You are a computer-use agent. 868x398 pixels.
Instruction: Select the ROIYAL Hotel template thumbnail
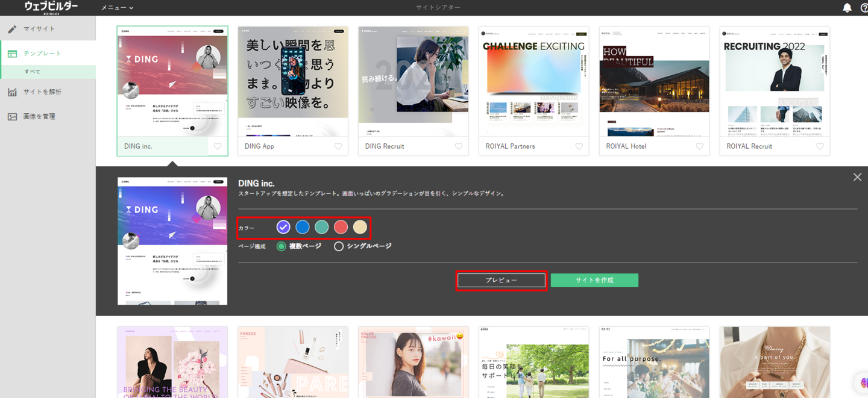pos(654,81)
